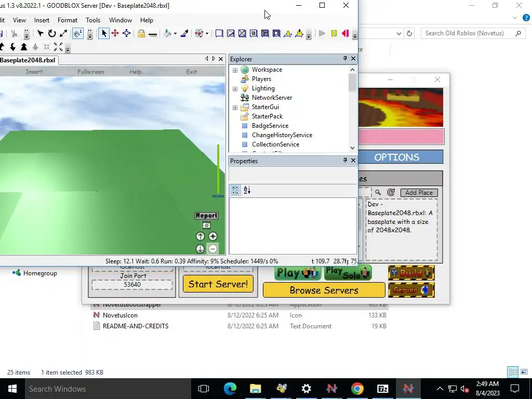The image size is (532, 399).
Task: Click the Material atom icon
Action: (199, 33)
